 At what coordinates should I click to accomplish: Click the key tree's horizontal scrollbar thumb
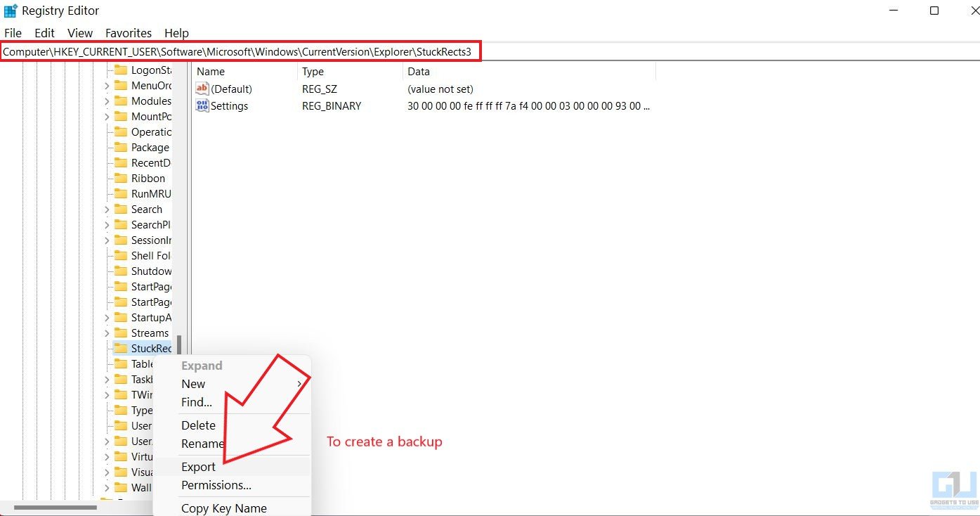tap(55, 507)
